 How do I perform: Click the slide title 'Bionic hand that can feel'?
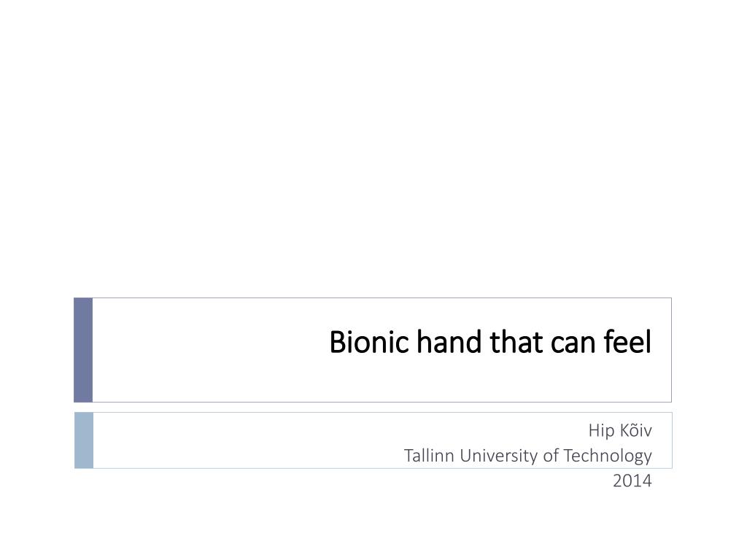(490, 342)
